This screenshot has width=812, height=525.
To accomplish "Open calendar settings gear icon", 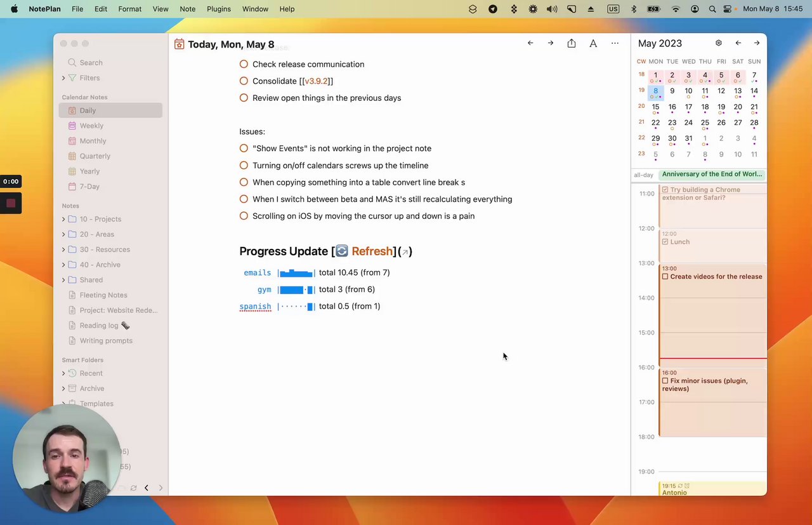I will tap(719, 43).
